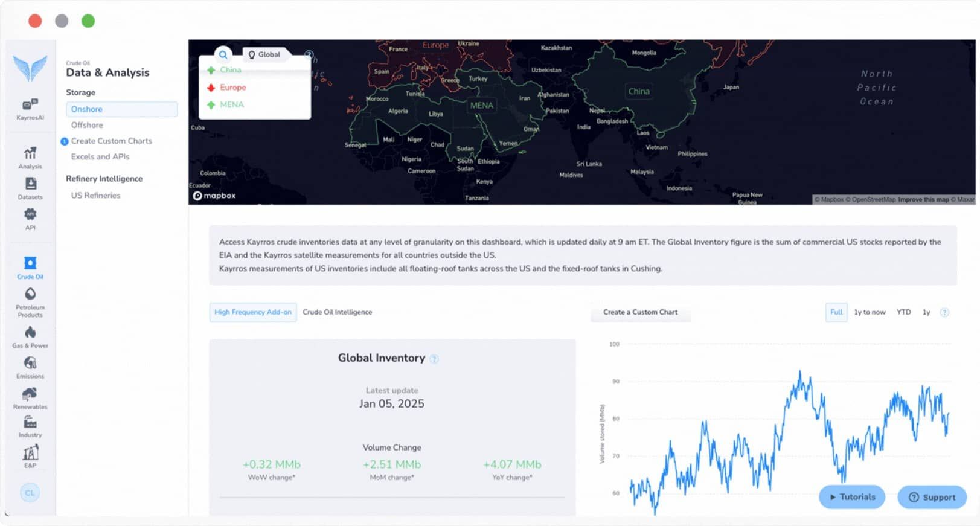Open the Analysis sidebar icon
Image resolution: width=980 pixels, height=526 pixels.
30,158
